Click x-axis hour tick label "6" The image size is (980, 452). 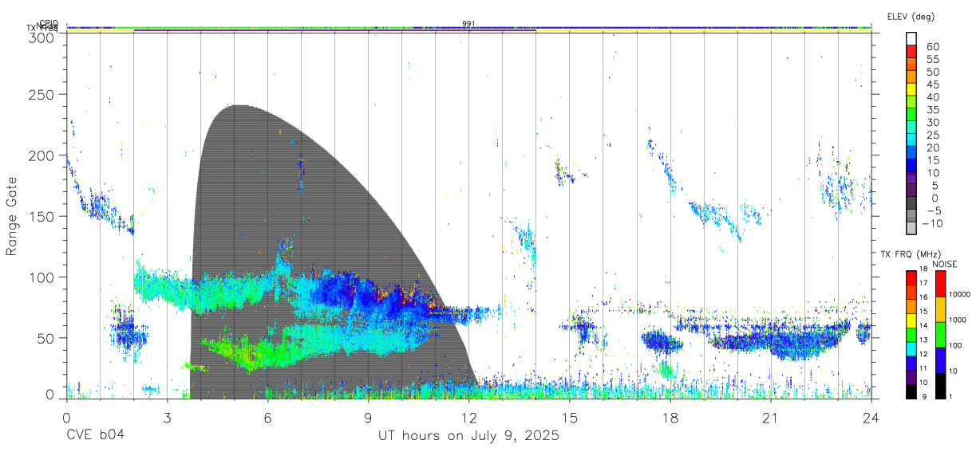(268, 418)
